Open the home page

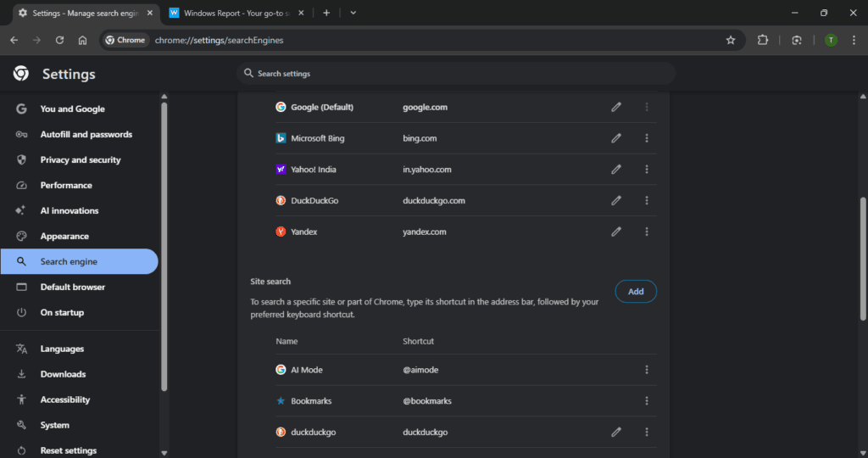pyautogui.click(x=82, y=40)
